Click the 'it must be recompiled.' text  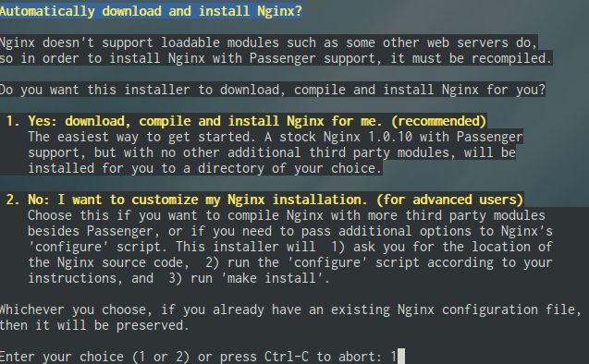(471, 58)
